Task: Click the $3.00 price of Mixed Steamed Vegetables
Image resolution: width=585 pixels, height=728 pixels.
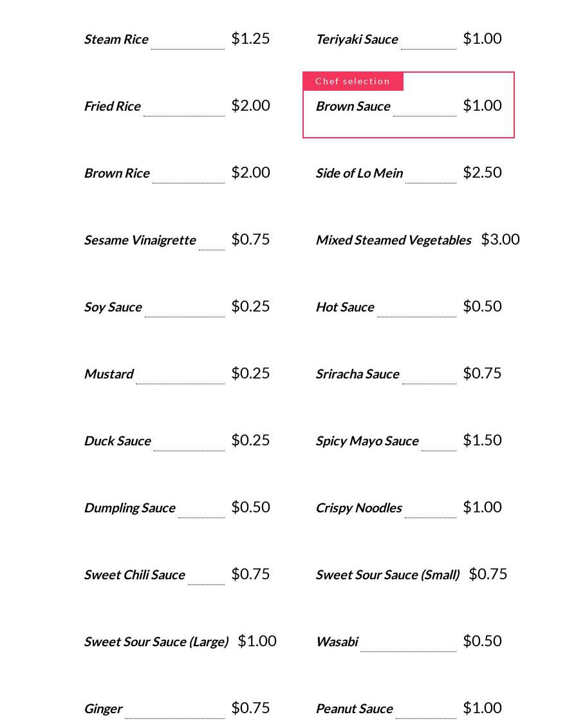Action: (500, 239)
